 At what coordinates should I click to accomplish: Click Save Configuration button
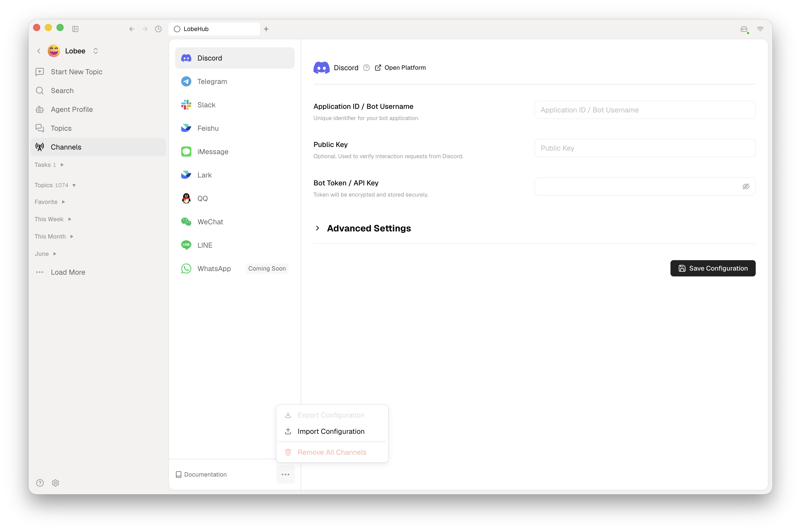(x=713, y=268)
